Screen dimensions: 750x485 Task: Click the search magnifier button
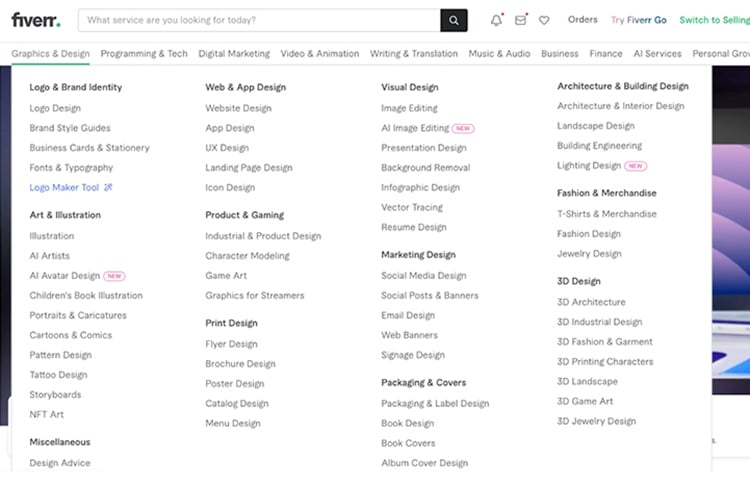click(x=454, y=20)
